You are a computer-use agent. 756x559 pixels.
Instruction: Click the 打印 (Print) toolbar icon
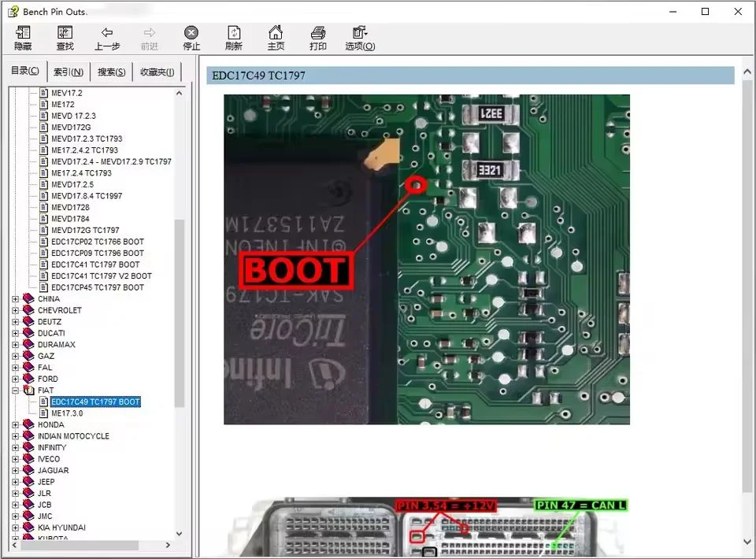[x=318, y=37]
